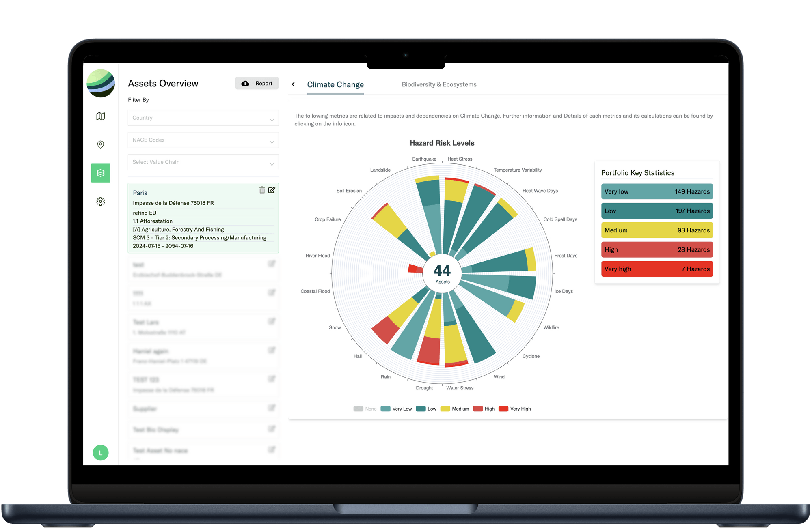812x529 pixels.
Task: Click the Wind chart label
Action: 499,377
